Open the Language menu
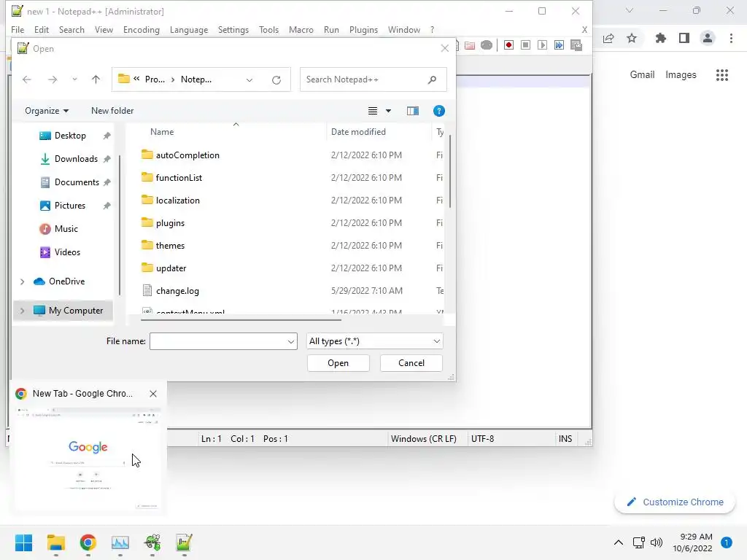Image resolution: width=747 pixels, height=560 pixels. tap(189, 29)
